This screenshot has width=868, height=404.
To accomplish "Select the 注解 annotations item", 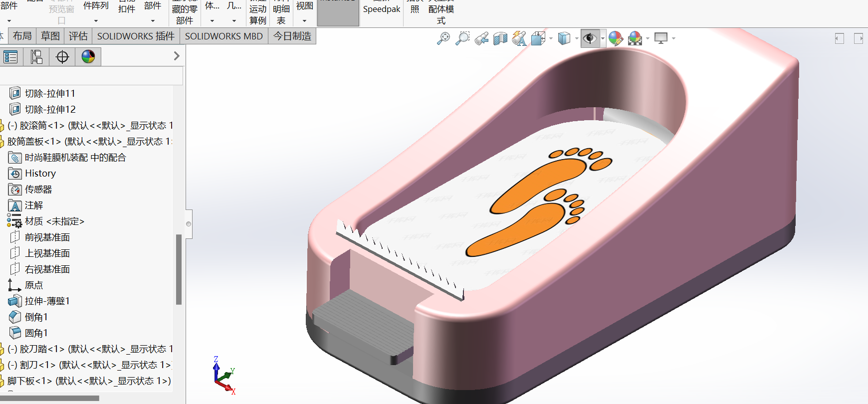I will tap(33, 205).
